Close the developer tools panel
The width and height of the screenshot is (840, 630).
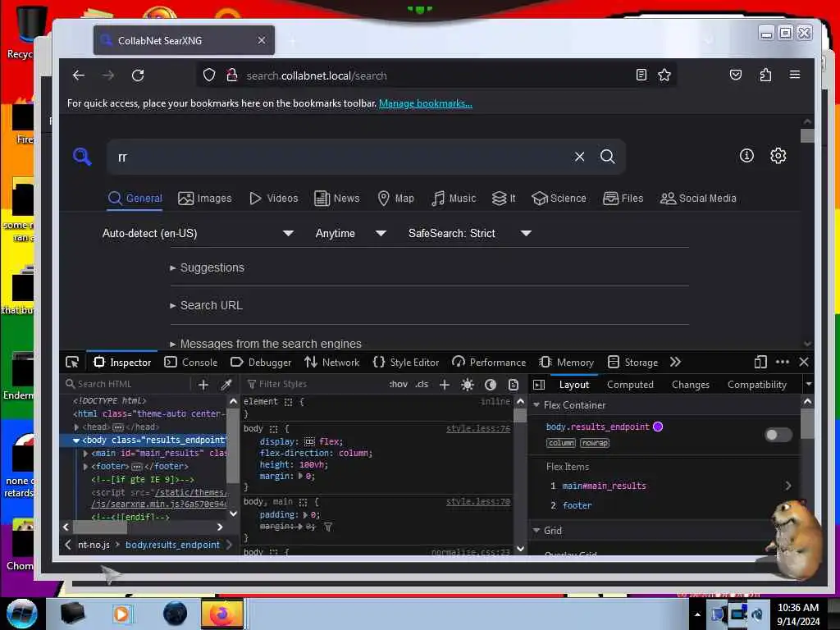click(804, 362)
